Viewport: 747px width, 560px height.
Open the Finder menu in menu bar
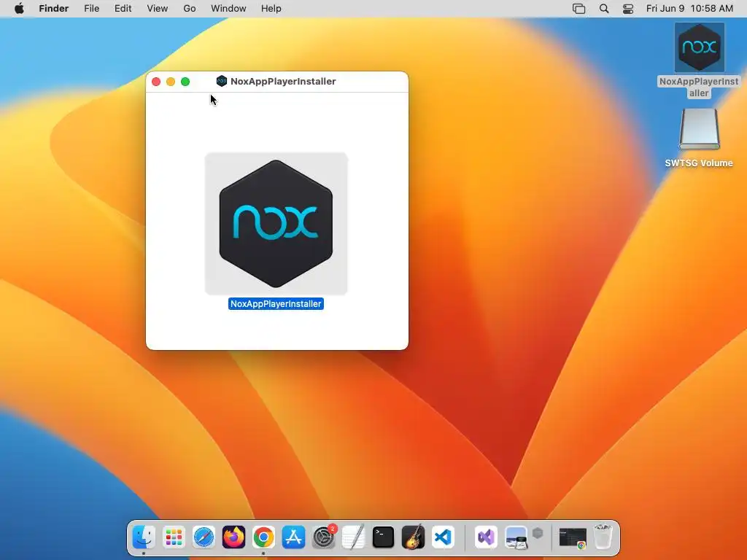54,9
